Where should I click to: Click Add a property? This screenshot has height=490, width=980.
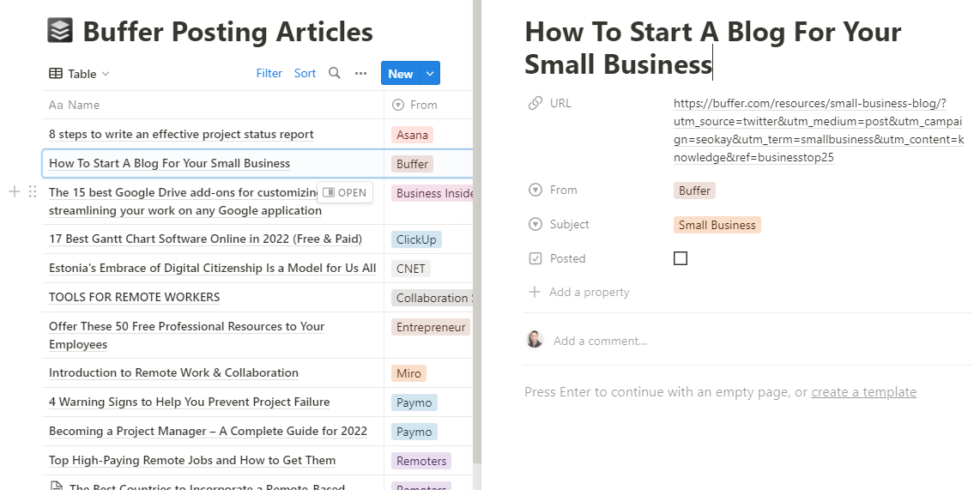coord(578,292)
